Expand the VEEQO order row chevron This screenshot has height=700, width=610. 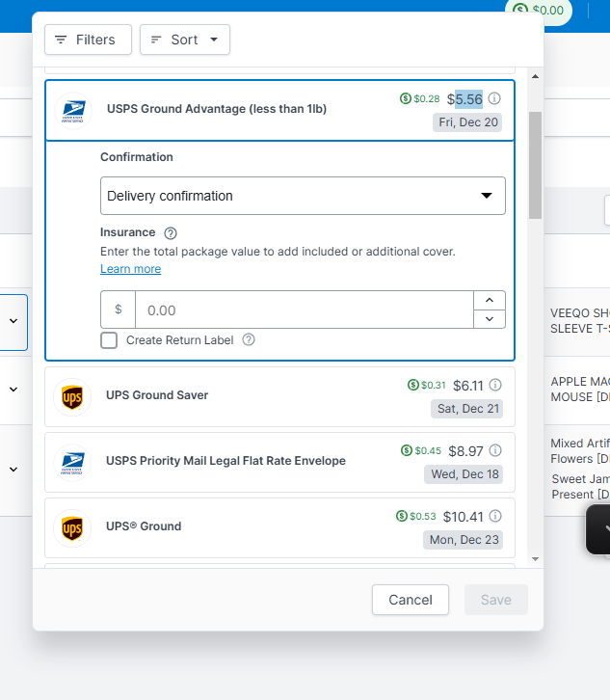coord(13,321)
